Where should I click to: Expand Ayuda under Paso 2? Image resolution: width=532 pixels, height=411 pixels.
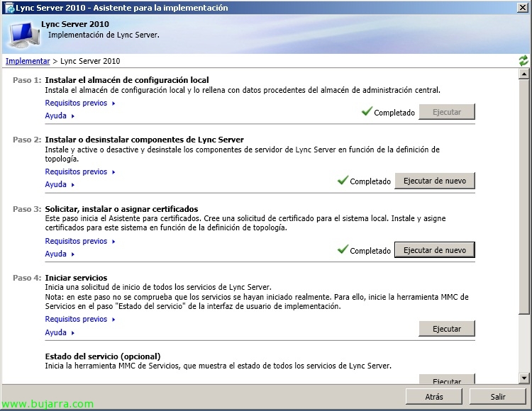[60, 185]
